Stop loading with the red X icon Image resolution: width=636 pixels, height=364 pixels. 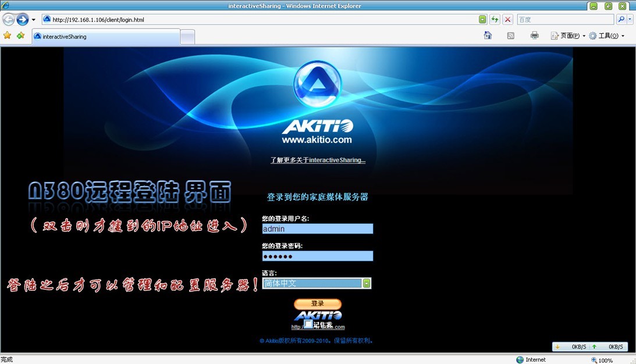[x=508, y=19]
